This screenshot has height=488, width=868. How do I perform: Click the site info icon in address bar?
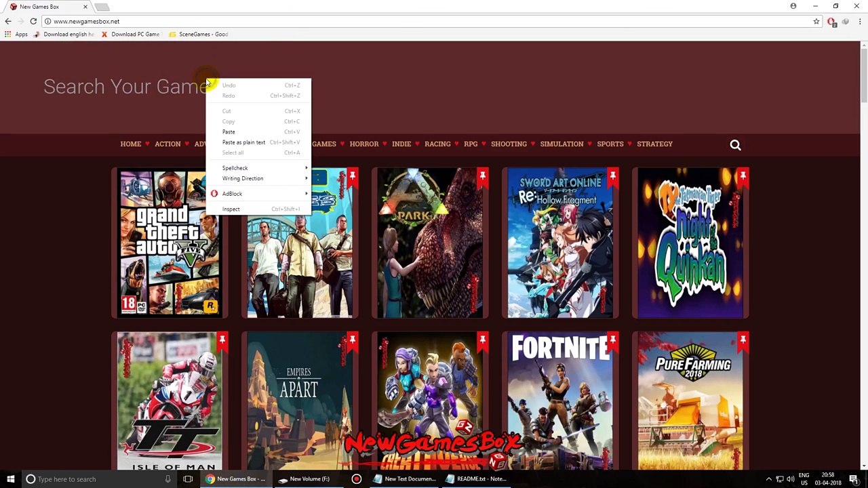(x=47, y=21)
